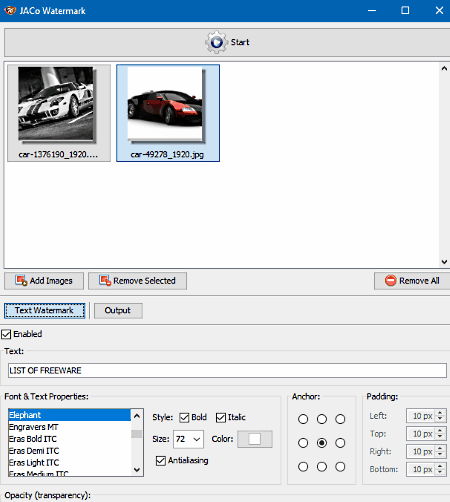The width and height of the screenshot is (450, 502).
Task: Switch to the Output tab
Action: coord(118,310)
